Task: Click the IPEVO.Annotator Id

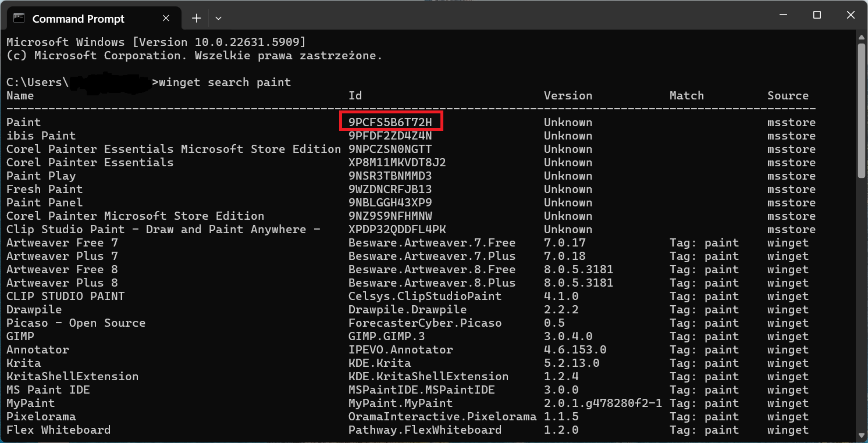Action: (x=401, y=350)
